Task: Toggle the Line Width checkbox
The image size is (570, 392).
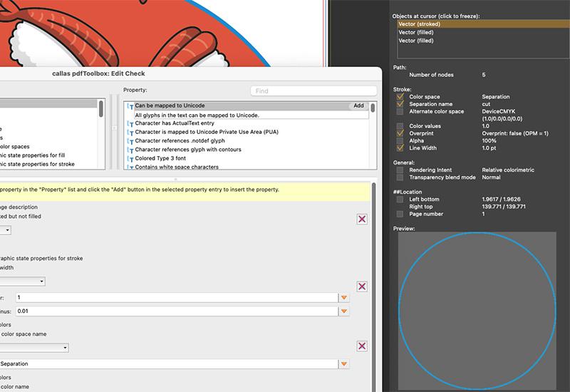Action: pos(400,148)
